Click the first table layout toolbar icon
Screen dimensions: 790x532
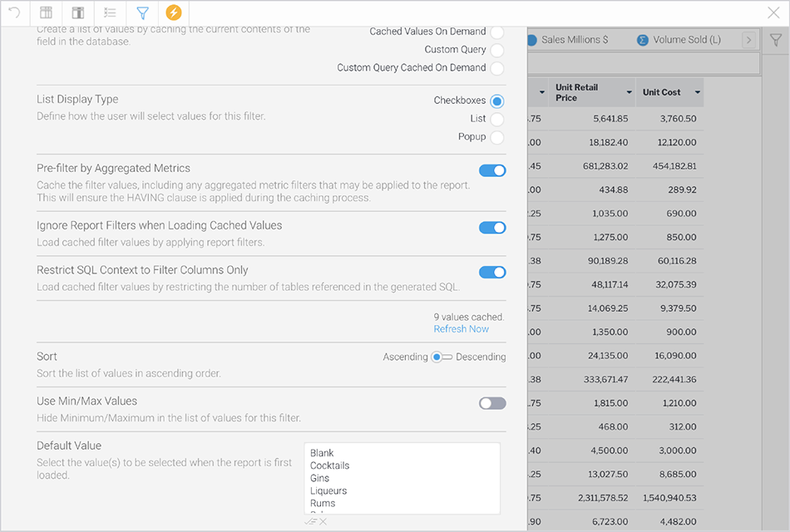click(47, 12)
